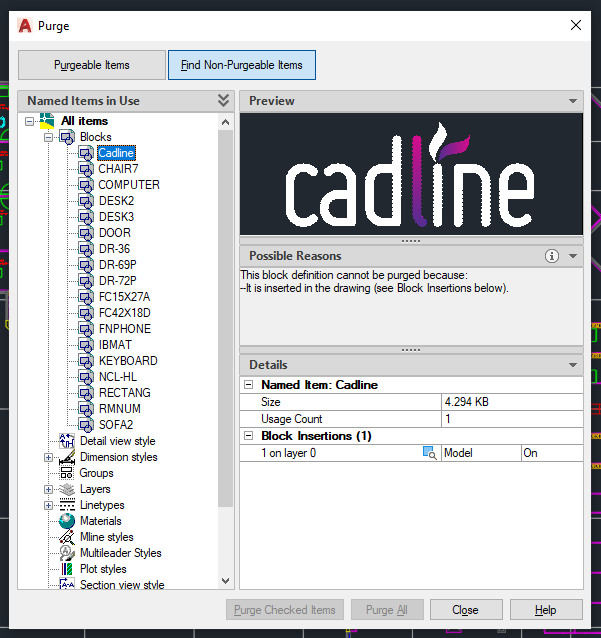The height and width of the screenshot is (638, 601).
Task: Collapse the Block Insertions (1) section
Action: point(249,436)
